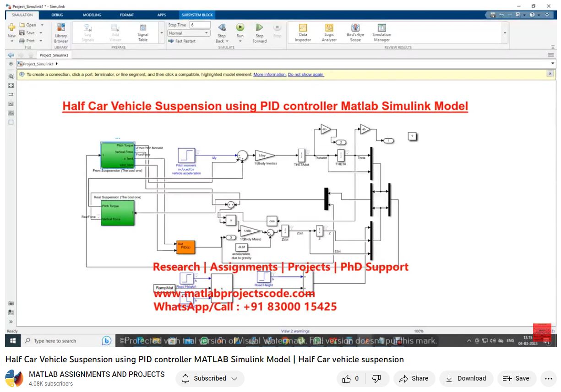561x392 pixels.
Task: Click the Download button below the video
Action: coord(466,378)
